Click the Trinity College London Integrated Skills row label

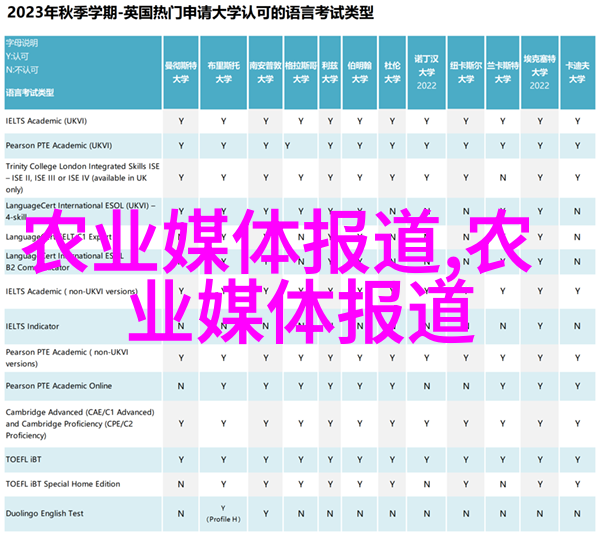point(82,178)
